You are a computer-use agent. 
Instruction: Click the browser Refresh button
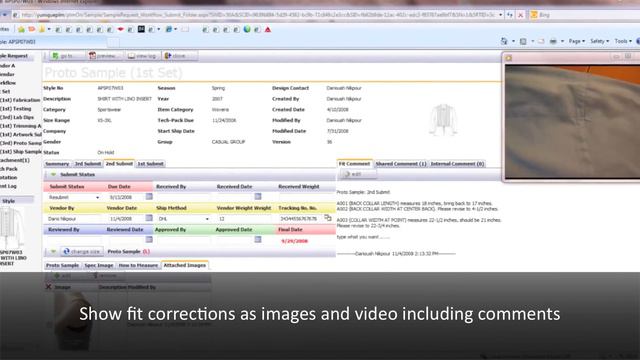coord(510,15)
